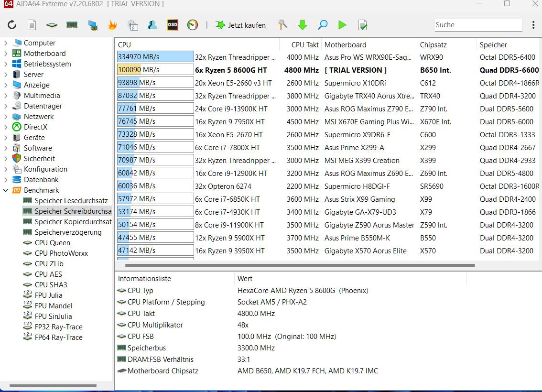
Task: Collapse the Benchmark tree node
Action: click(x=6, y=190)
